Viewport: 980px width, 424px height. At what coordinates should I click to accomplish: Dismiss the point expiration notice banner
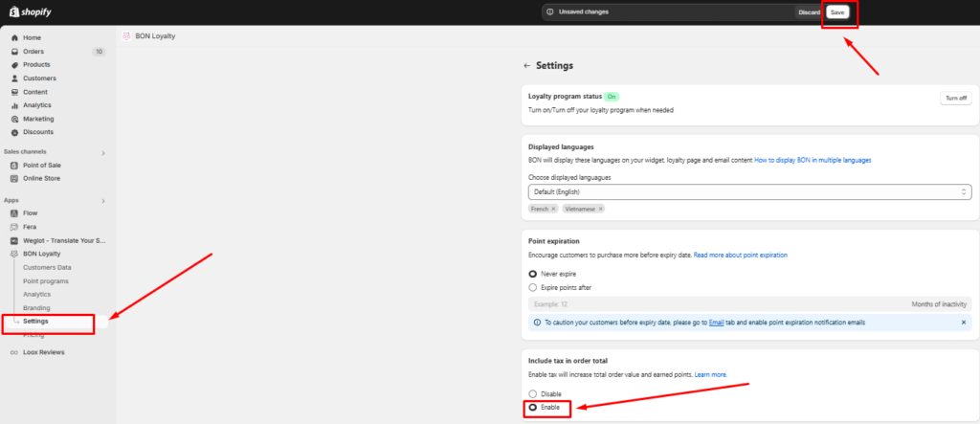pyautogui.click(x=963, y=322)
